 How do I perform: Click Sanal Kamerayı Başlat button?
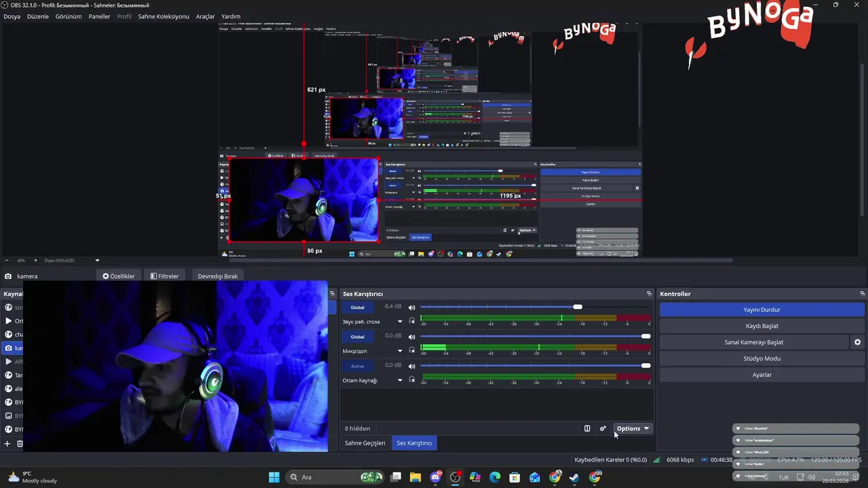753,342
